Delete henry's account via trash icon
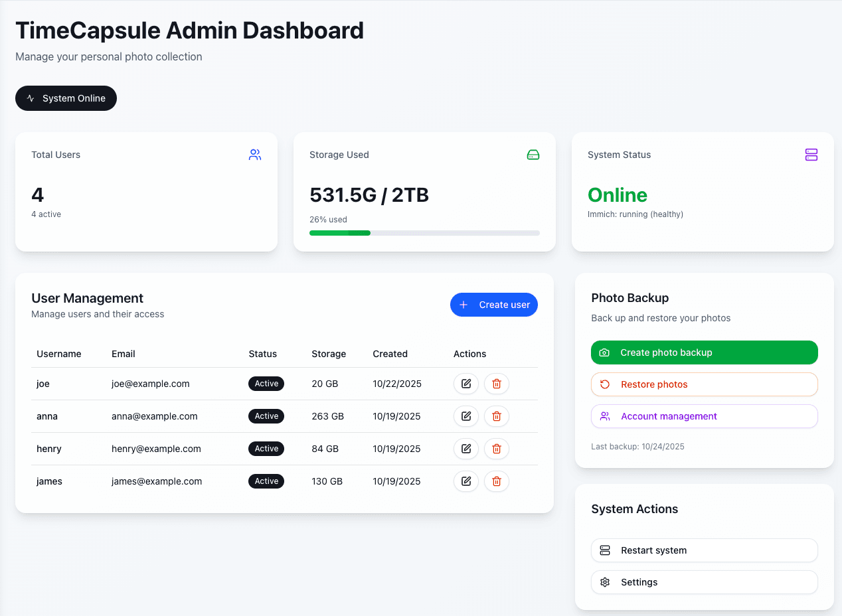This screenshot has width=842, height=616. [x=496, y=449]
